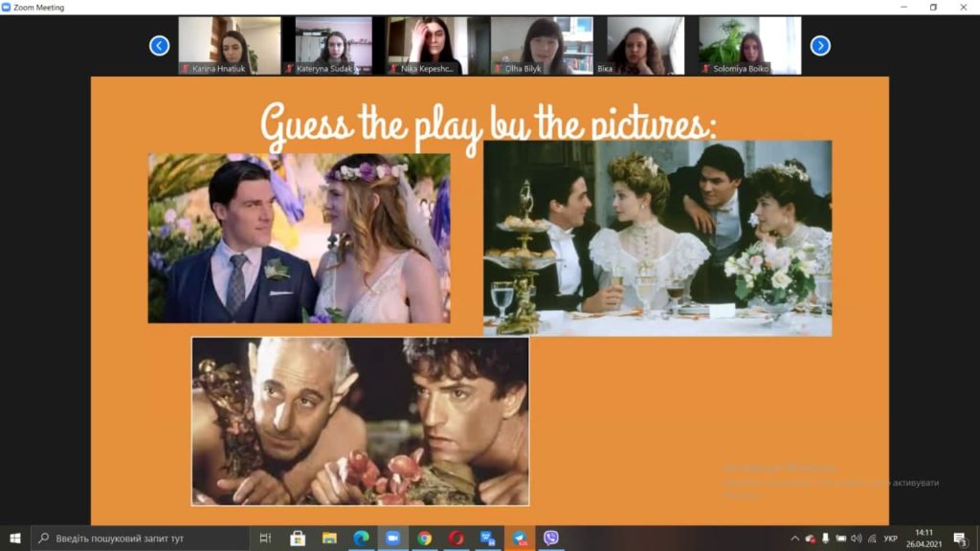
Task: Open the Windows Start menu
Action: 15,538
